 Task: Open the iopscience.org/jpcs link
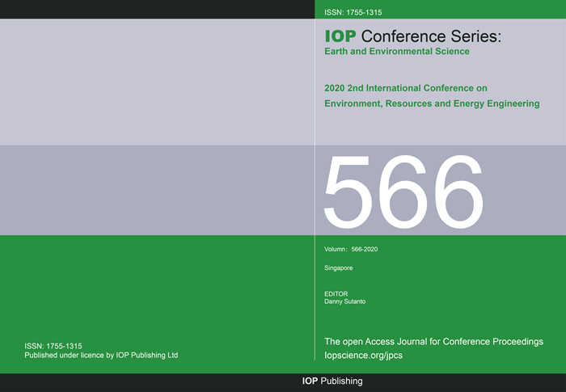[363, 356]
